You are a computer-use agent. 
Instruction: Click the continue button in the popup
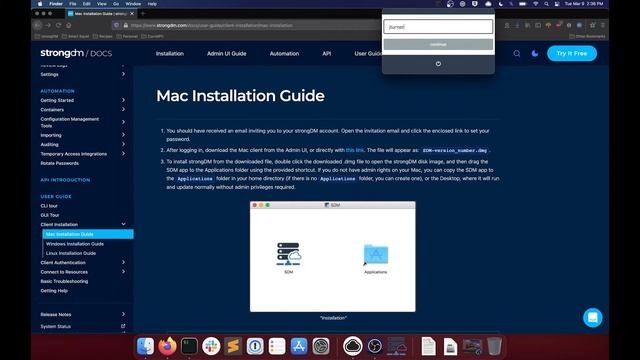click(438, 44)
